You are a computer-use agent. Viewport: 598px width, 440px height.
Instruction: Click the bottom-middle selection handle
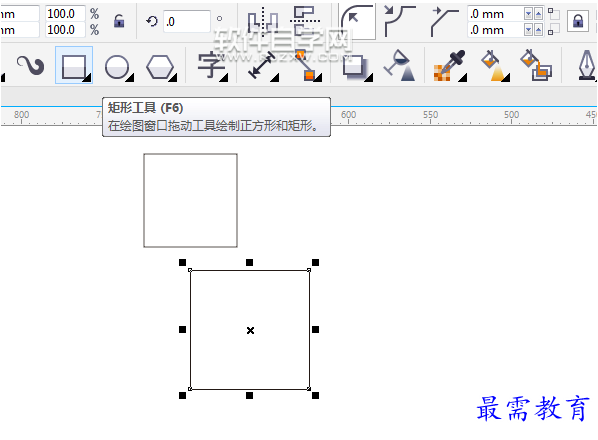[x=249, y=396]
